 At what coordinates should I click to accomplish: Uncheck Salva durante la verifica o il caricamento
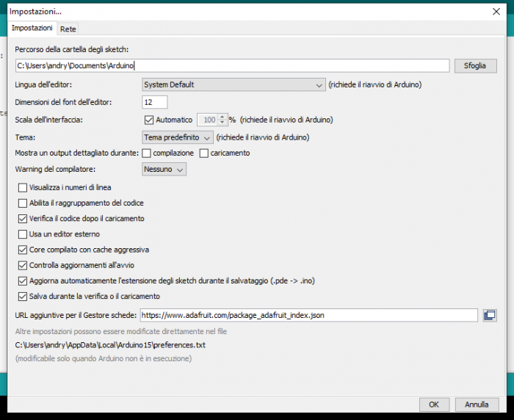point(22,296)
